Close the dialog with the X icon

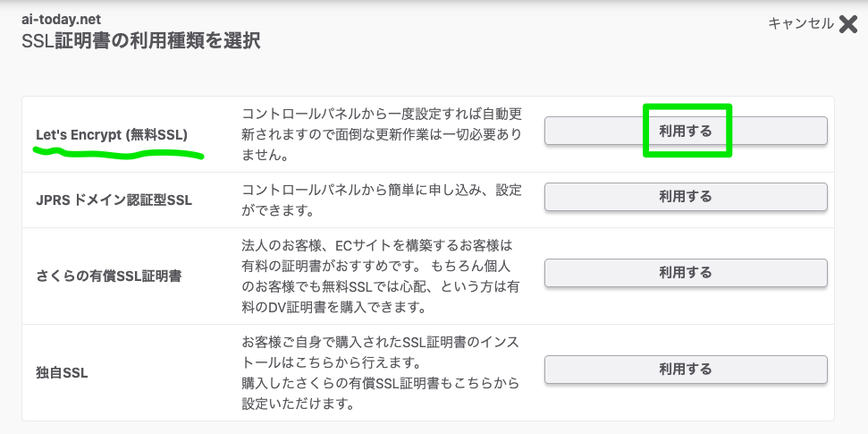(x=847, y=24)
